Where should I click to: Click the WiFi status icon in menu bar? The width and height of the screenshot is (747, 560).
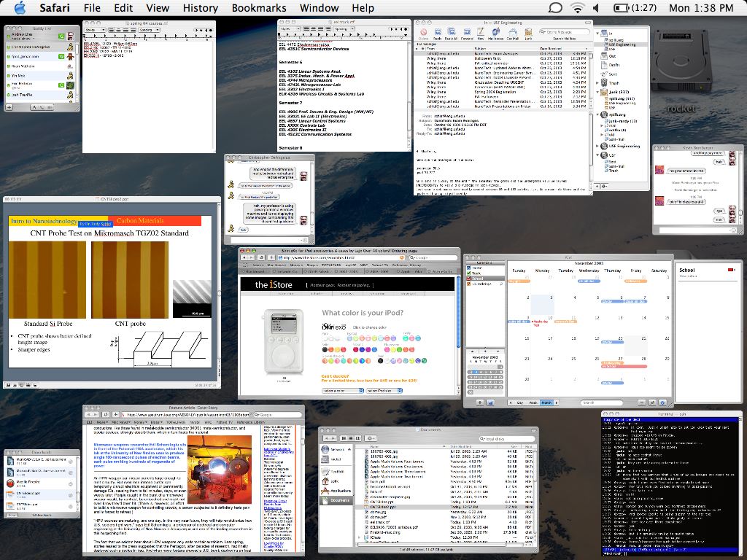[577, 8]
